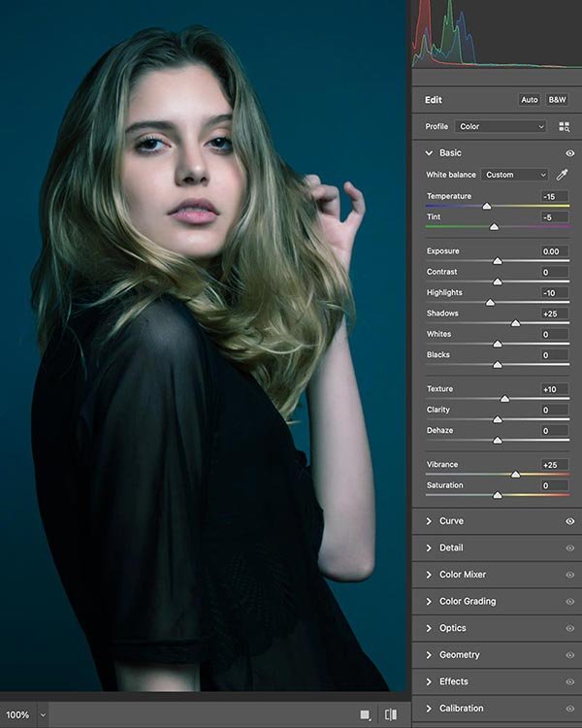
Task: Collapse the Basic panel section
Action: [429, 153]
